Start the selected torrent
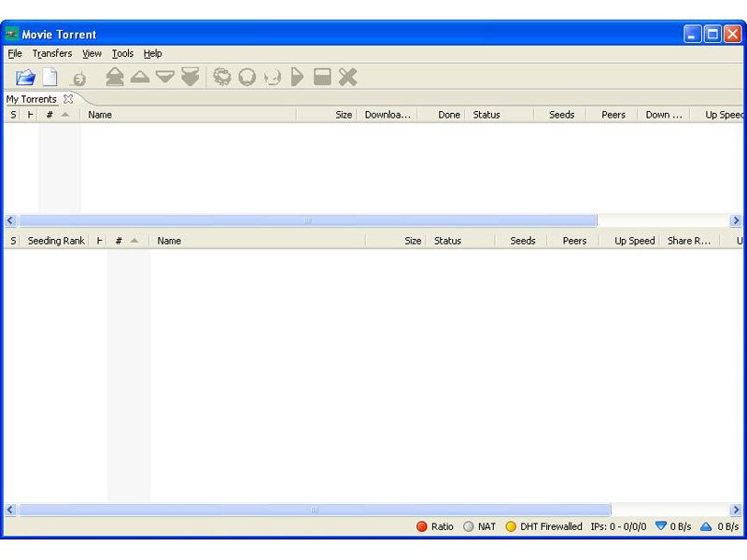Viewport: 747px width, 560px height. click(x=297, y=77)
